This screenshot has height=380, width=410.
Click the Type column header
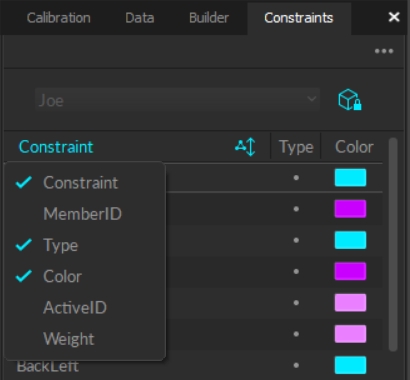[296, 147]
